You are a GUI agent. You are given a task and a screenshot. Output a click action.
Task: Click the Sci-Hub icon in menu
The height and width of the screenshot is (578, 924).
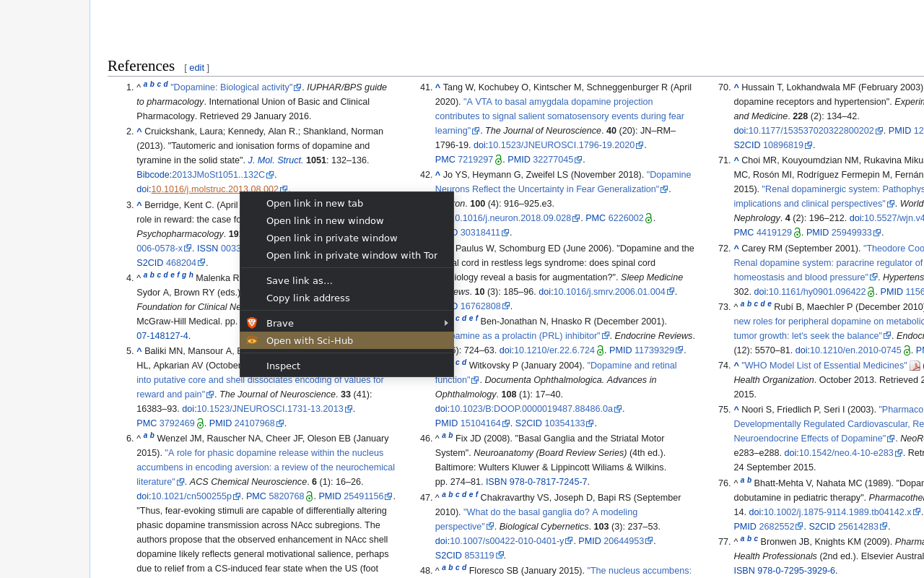coord(252,340)
